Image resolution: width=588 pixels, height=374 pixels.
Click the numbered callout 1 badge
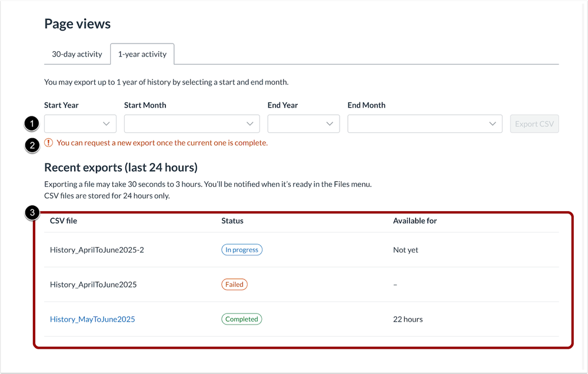[32, 123]
